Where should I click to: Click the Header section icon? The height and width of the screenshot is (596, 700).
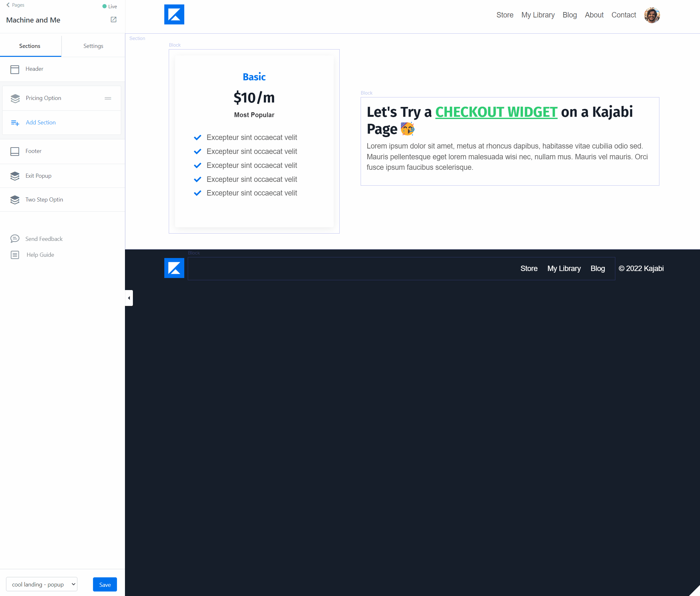coord(14,69)
